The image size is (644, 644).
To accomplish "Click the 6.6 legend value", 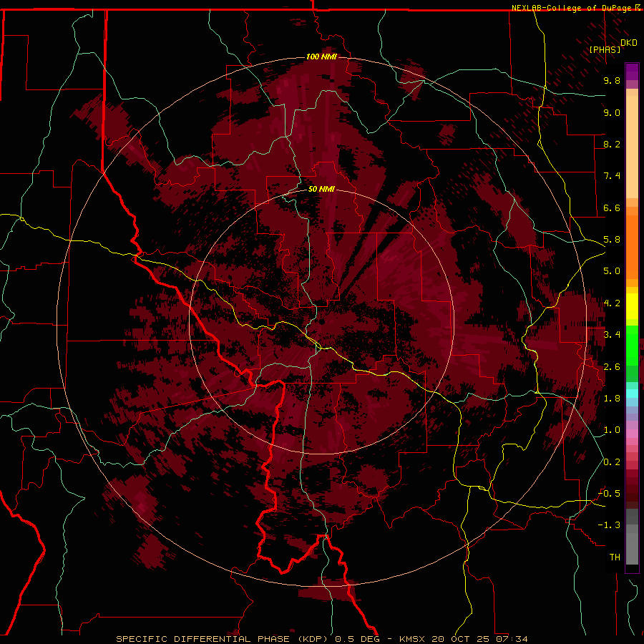I will click(x=612, y=208).
